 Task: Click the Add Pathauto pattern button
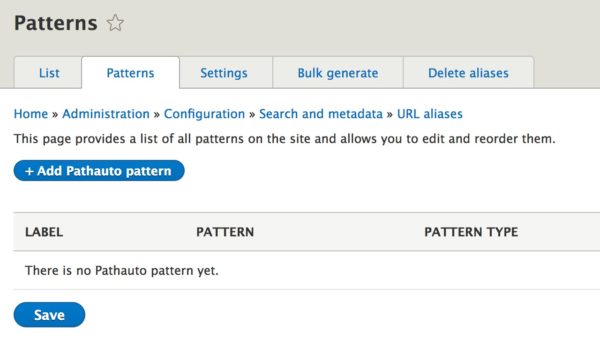pyautogui.click(x=99, y=171)
